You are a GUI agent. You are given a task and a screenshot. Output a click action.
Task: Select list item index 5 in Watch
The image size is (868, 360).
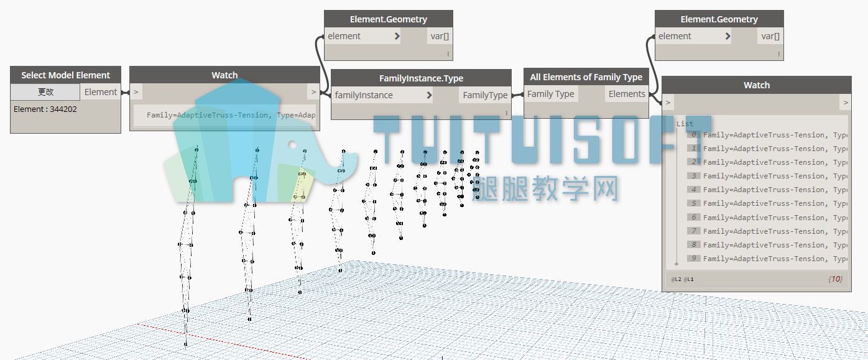pyautogui.click(x=767, y=203)
